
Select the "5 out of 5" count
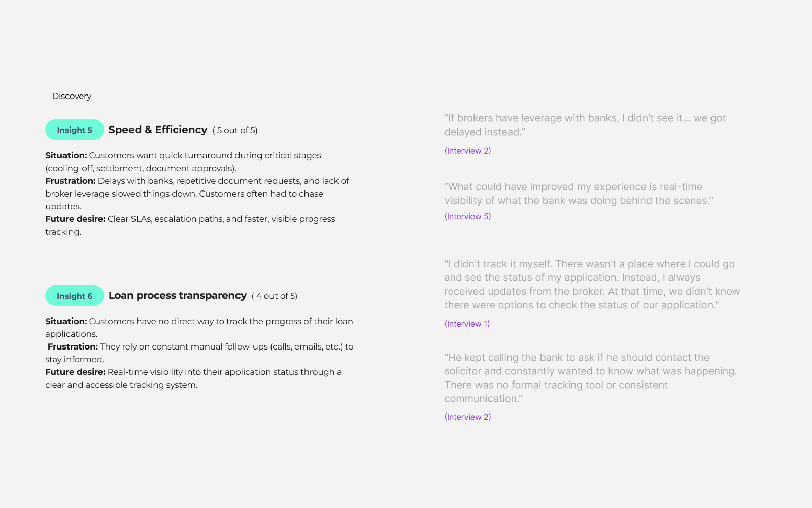[x=235, y=130]
